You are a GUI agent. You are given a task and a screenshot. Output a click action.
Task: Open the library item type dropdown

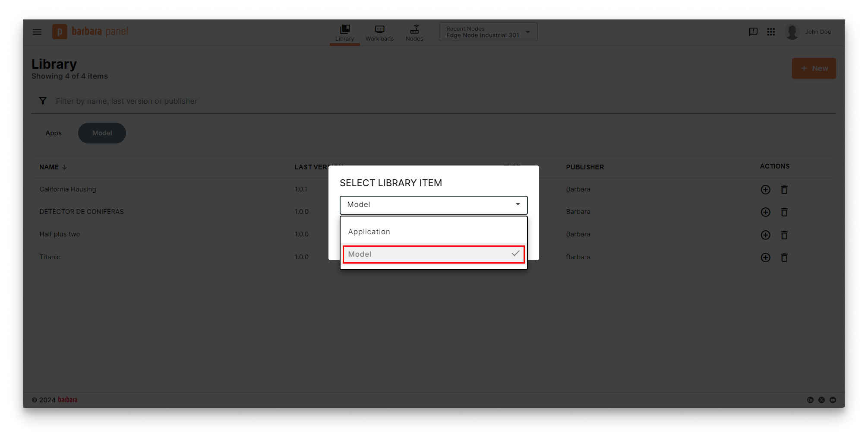click(x=433, y=205)
